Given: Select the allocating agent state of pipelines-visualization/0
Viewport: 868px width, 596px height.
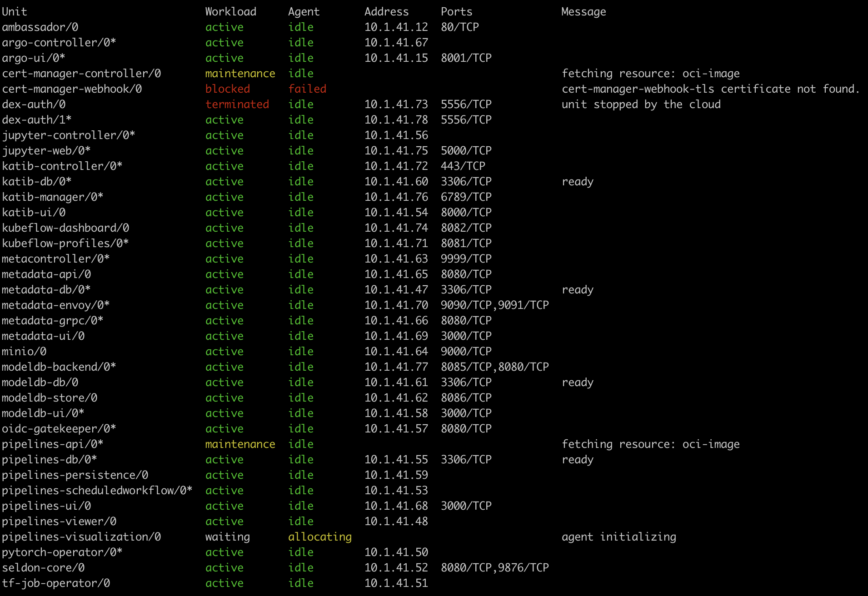Looking at the screenshot, I should coord(320,536).
